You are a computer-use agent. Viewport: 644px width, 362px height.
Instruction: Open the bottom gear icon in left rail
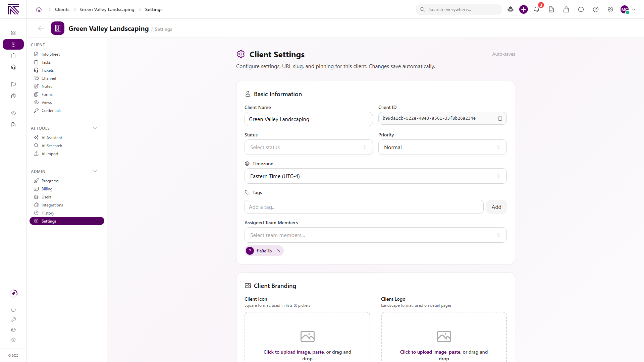coord(13,340)
